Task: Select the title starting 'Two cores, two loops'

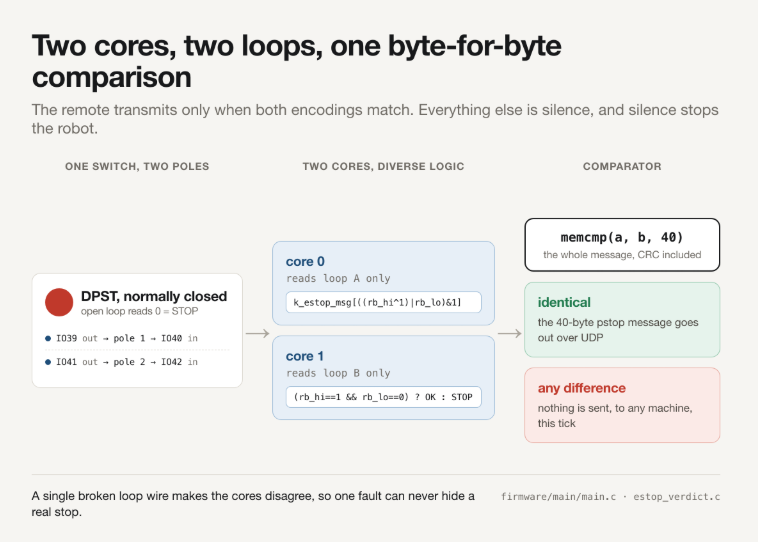Action: (296, 61)
